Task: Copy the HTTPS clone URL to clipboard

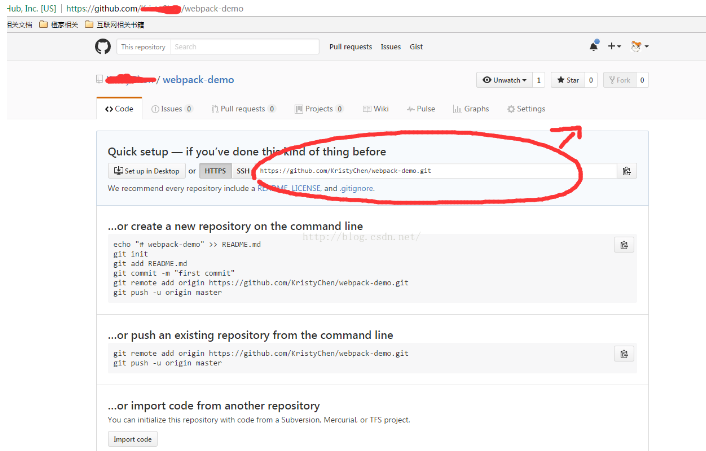Action: click(626, 171)
